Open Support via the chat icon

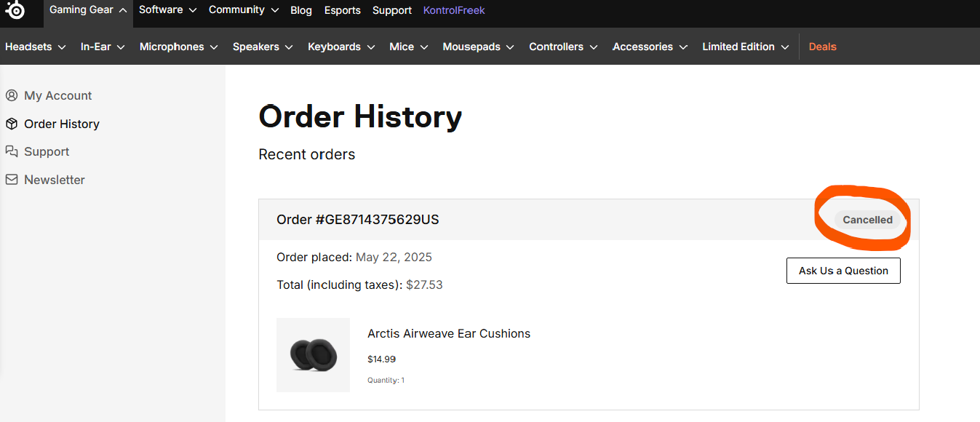11,151
